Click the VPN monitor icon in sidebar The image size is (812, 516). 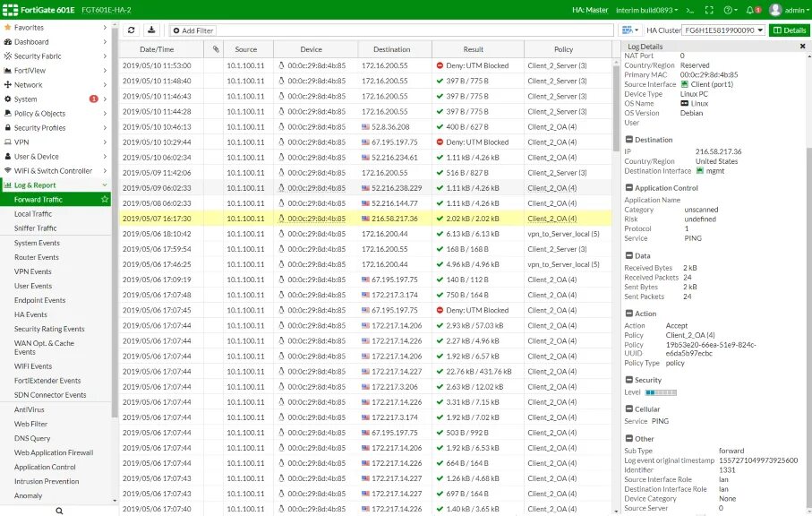[x=7, y=142]
